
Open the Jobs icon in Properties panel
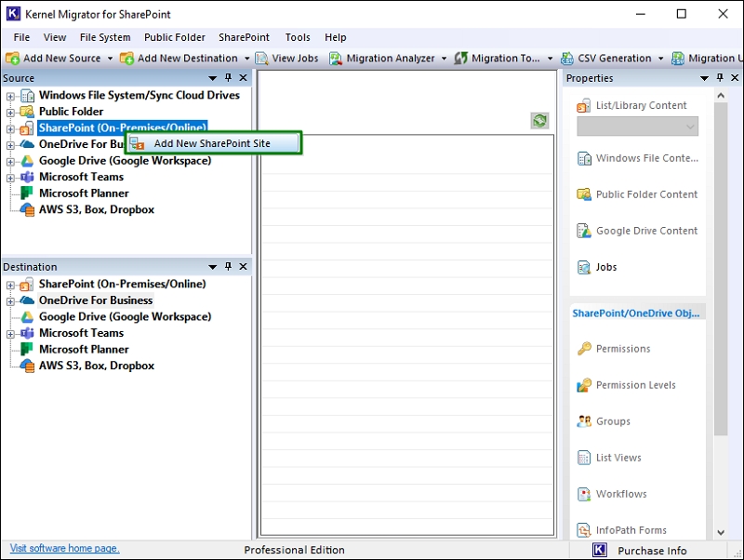(584, 267)
